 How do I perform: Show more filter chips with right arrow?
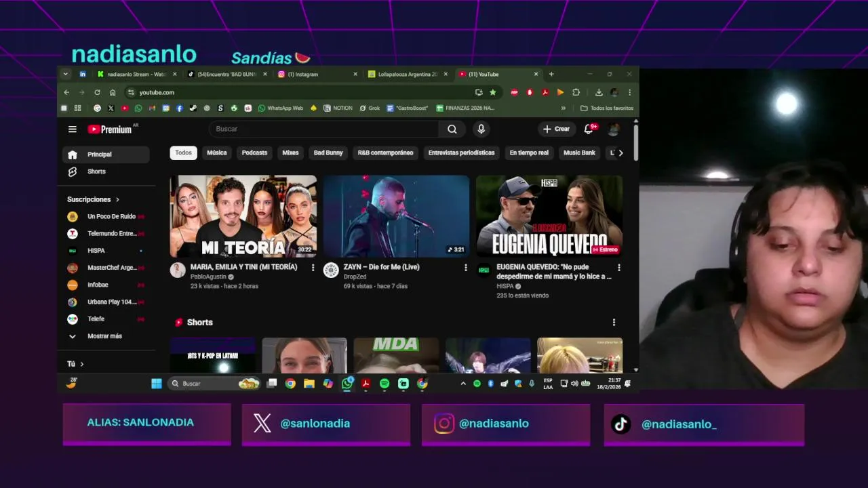(x=620, y=152)
